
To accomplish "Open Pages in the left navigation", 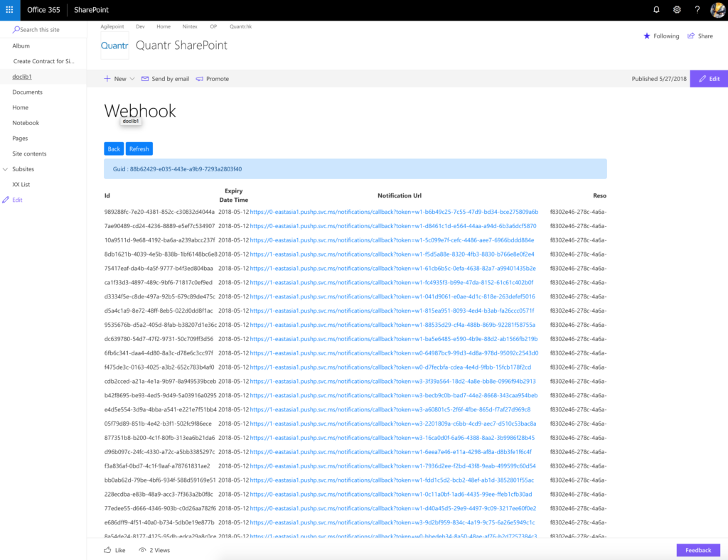I will pos(20,139).
